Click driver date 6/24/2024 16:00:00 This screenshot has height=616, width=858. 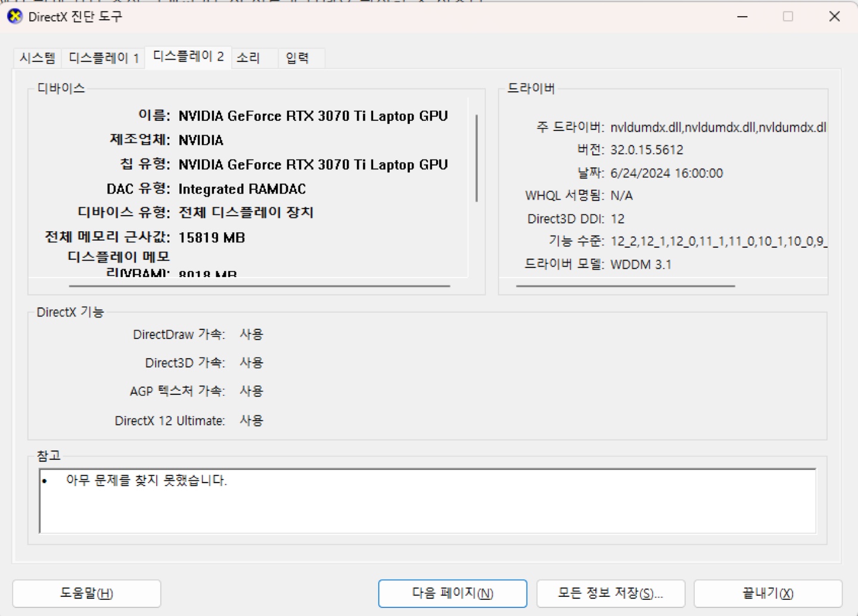pos(666,173)
